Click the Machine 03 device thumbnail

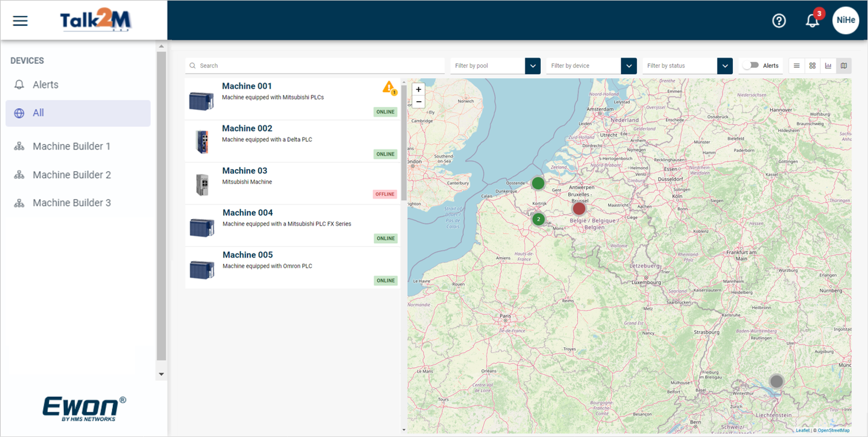[x=202, y=185]
